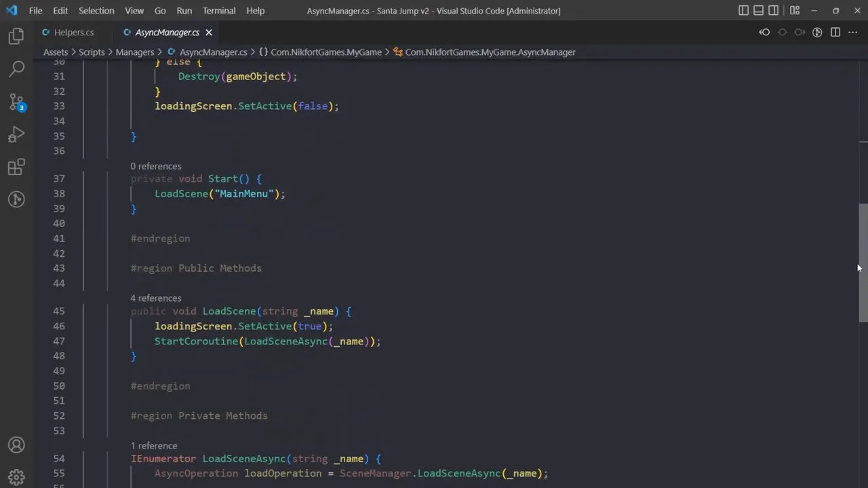The image size is (868, 488).
Task: Split the editor to the right
Action: [x=835, y=33]
